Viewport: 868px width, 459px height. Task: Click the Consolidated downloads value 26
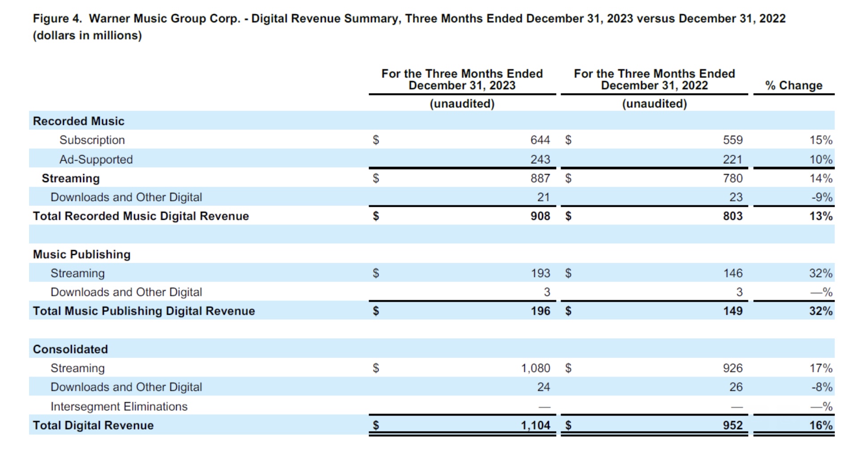click(x=736, y=387)
